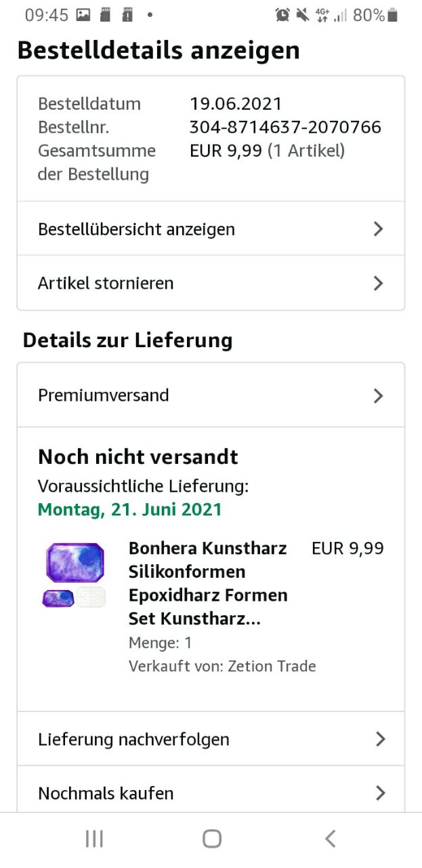The image size is (422, 868).
Task: Tap the order number 304-8714637-2070766
Action: pos(285,127)
